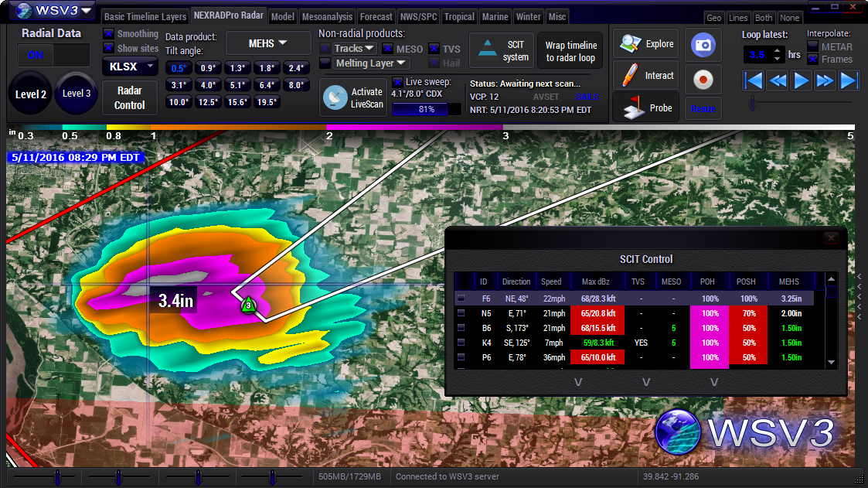The image size is (868, 488).
Task: Open the Mesoanalysis tab
Action: [x=327, y=16]
